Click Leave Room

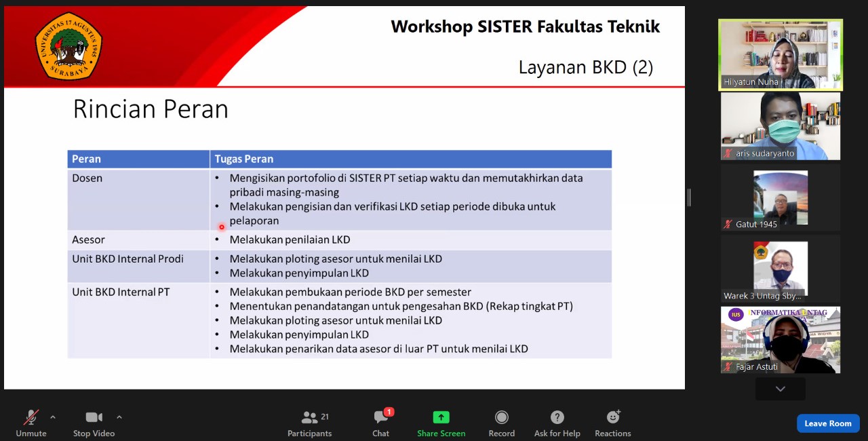click(828, 423)
